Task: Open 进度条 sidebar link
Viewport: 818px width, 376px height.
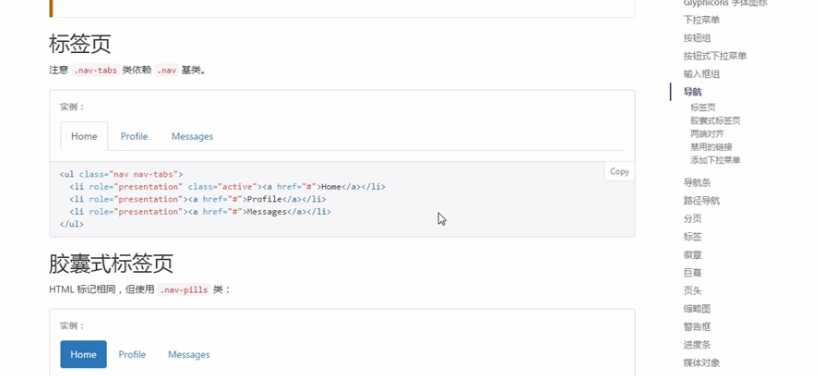Action: click(697, 345)
